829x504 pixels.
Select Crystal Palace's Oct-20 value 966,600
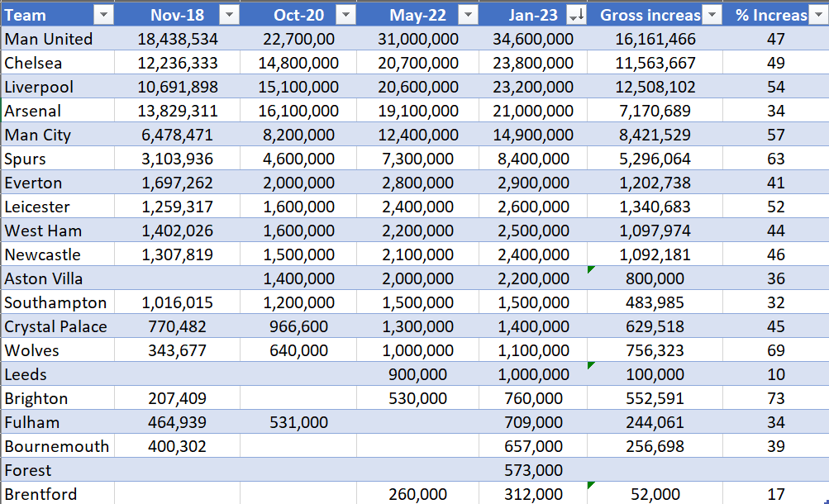(298, 326)
